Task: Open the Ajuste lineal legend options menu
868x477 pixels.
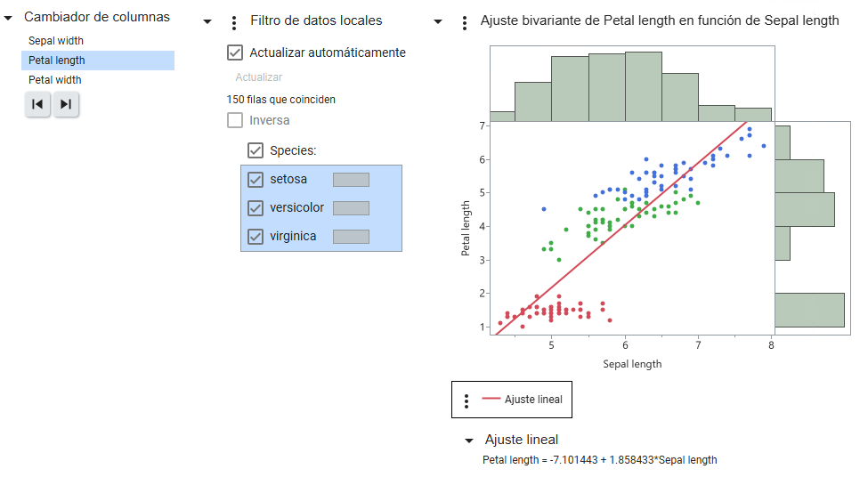Action: [x=466, y=400]
